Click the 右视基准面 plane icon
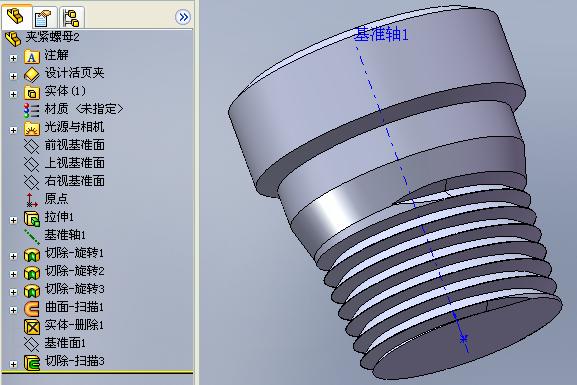Viewport: 577px width, 385px height. (x=32, y=182)
